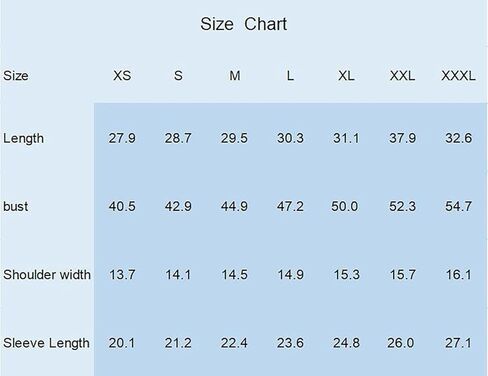Select shoulder width value 16.1 for XXXL
The height and width of the screenshot is (376, 488).
[x=459, y=275]
